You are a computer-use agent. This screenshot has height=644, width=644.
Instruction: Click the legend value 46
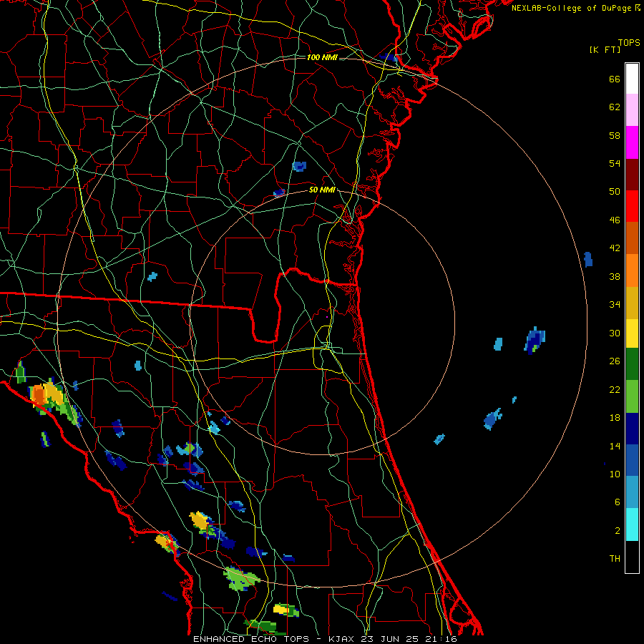(615, 220)
